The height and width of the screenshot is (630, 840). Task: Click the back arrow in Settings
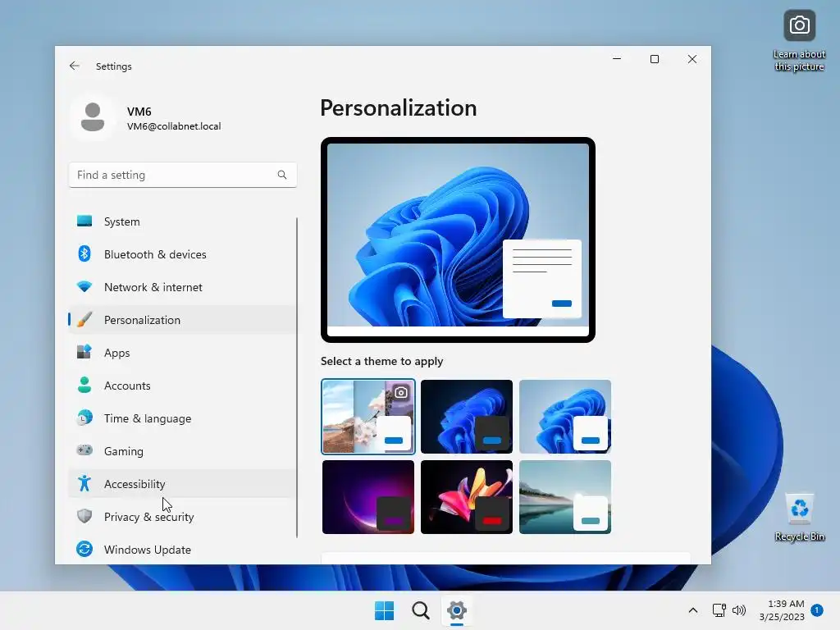(x=75, y=66)
